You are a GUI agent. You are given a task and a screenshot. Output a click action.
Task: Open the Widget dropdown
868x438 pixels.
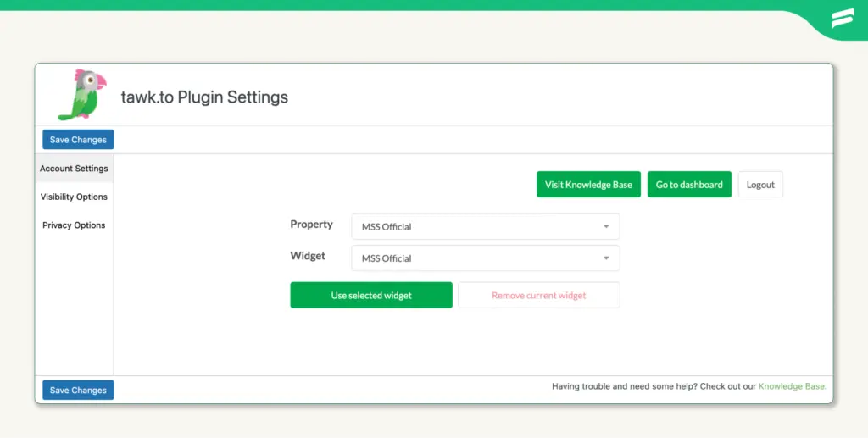(x=486, y=258)
